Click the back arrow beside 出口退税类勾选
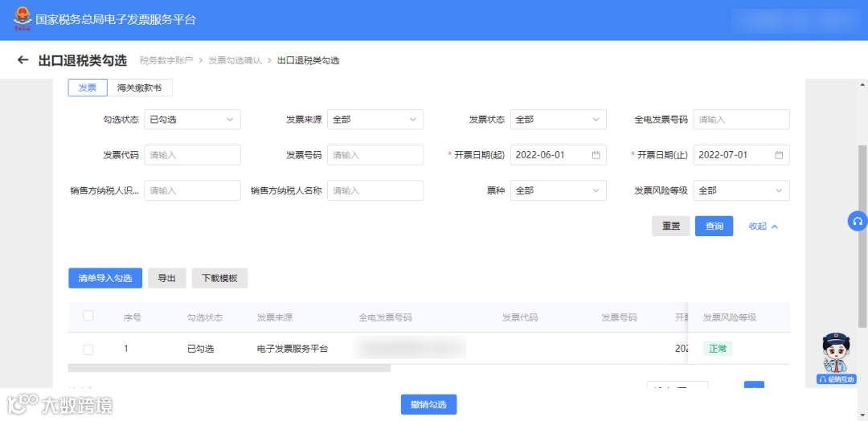 coord(23,59)
